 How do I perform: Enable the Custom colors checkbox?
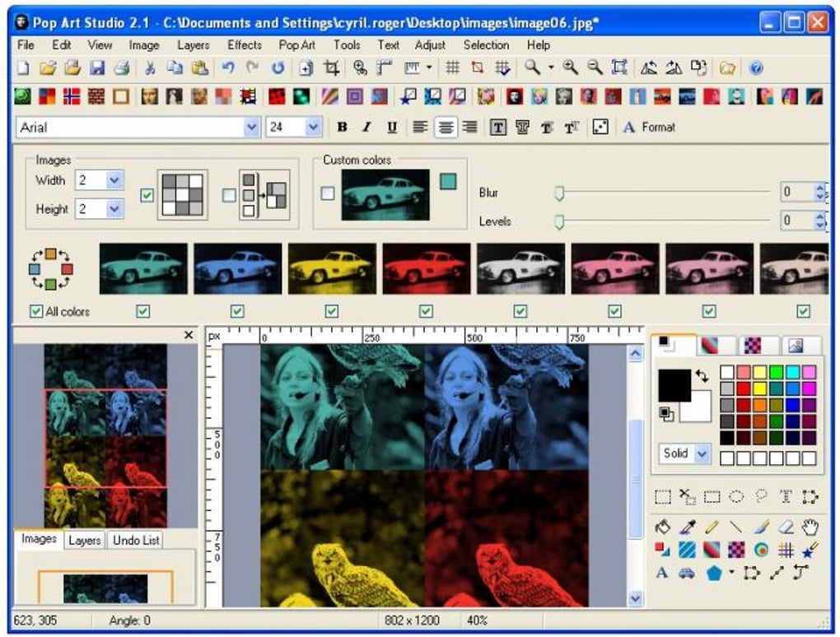[x=328, y=193]
